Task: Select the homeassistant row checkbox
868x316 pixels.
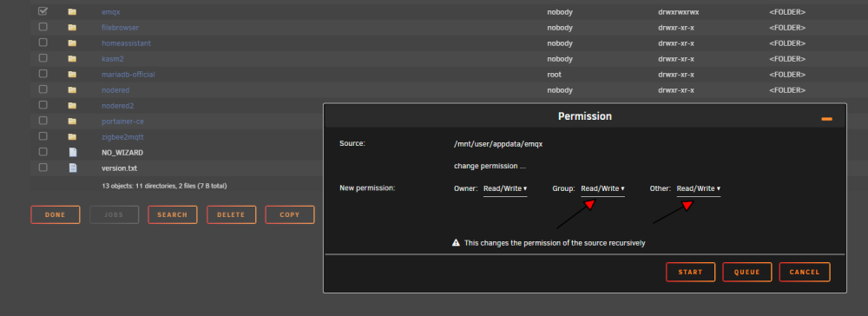Action: point(43,42)
